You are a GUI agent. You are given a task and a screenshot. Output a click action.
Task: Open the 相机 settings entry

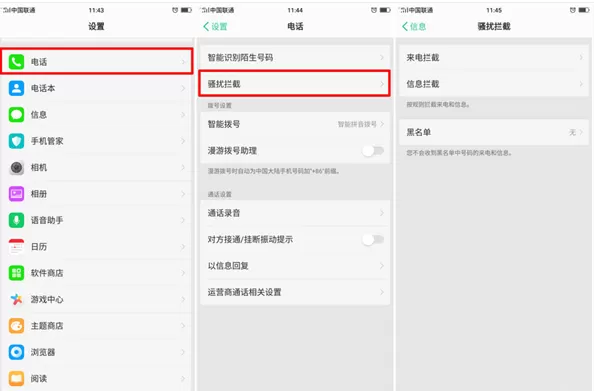tap(97, 167)
